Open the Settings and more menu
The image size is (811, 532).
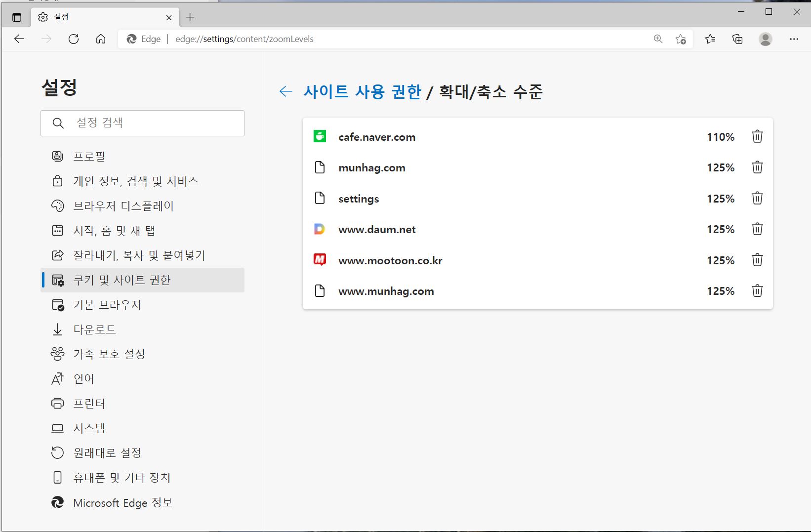pyautogui.click(x=794, y=39)
